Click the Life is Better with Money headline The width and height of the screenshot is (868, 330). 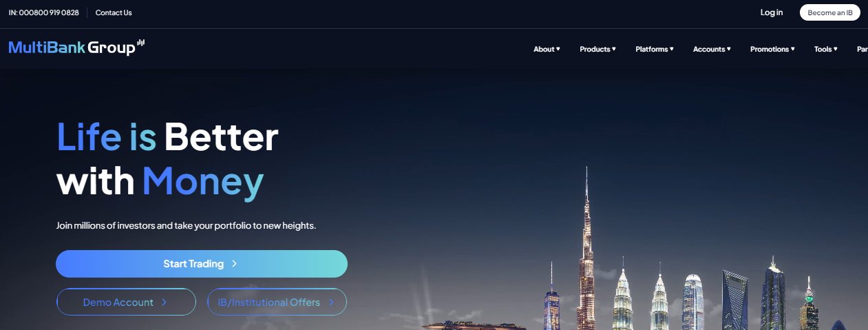pyautogui.click(x=167, y=159)
